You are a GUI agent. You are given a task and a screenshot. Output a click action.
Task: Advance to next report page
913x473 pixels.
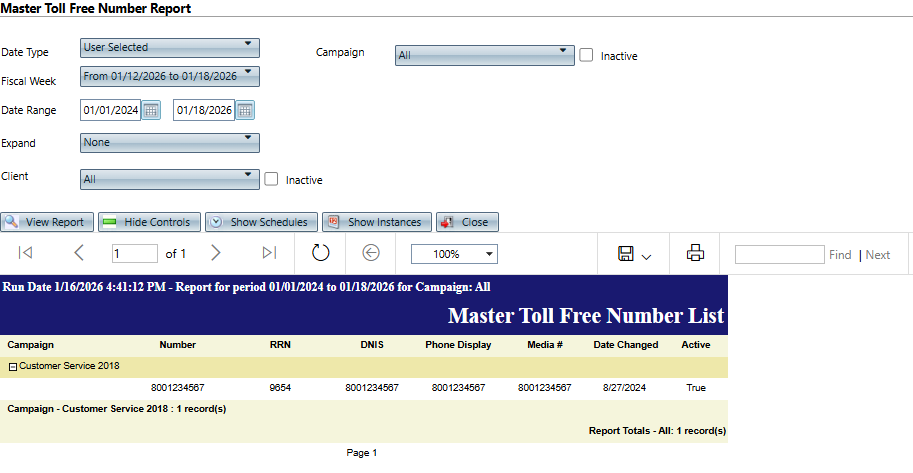coord(216,254)
